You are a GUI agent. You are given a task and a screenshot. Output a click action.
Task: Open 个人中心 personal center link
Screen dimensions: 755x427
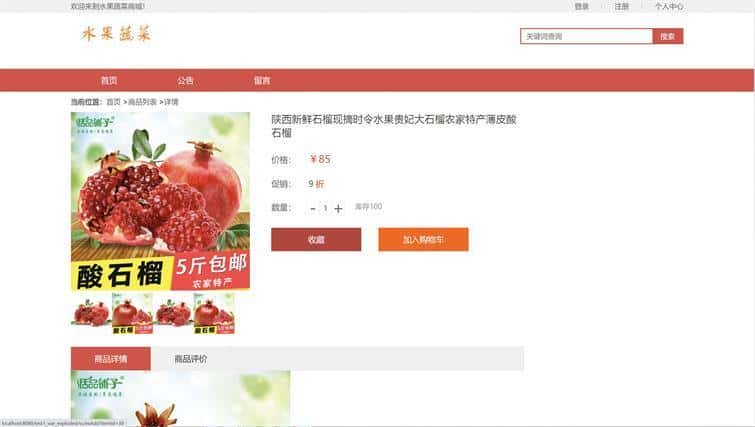(668, 6)
